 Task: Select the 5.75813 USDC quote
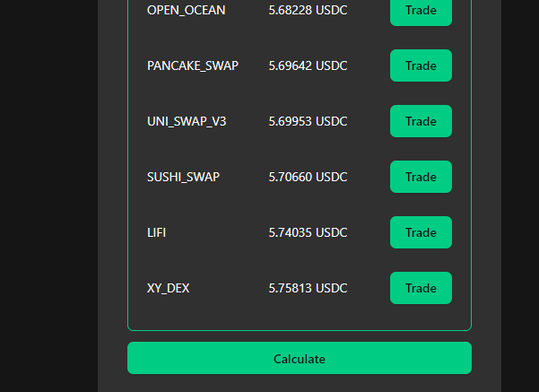[308, 288]
